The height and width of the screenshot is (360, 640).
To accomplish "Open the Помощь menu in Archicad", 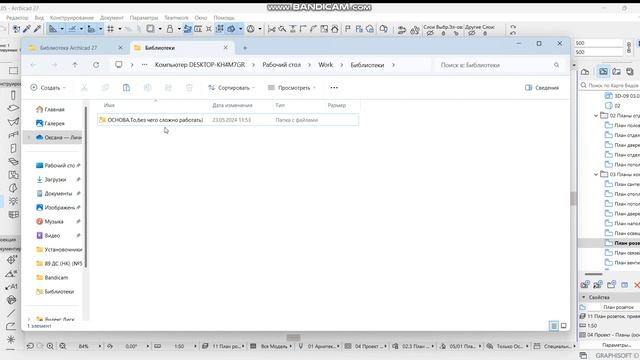I will [224, 18].
